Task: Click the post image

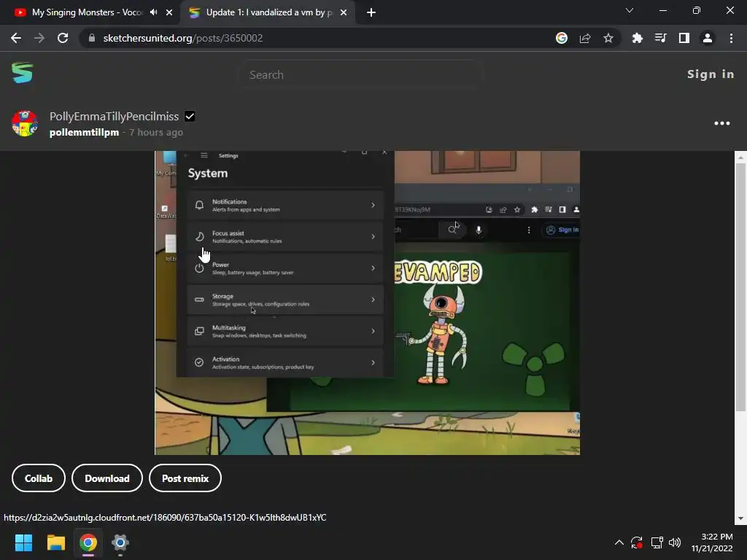Action: coord(368,303)
